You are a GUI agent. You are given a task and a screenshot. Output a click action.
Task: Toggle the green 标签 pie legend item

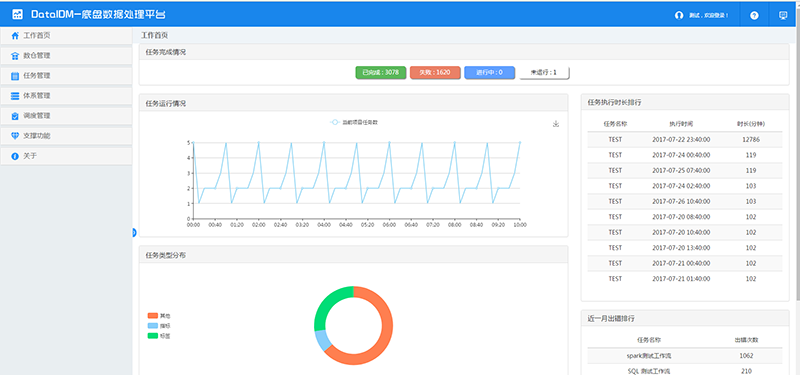click(x=159, y=336)
